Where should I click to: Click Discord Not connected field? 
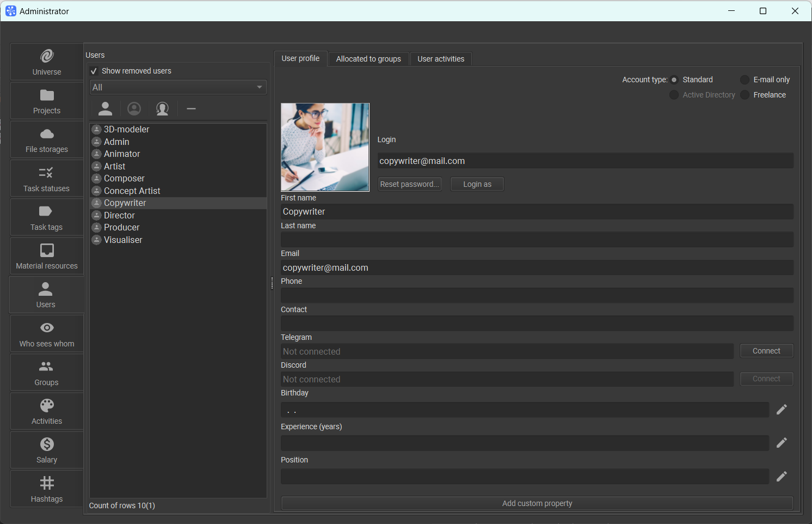[x=507, y=379]
